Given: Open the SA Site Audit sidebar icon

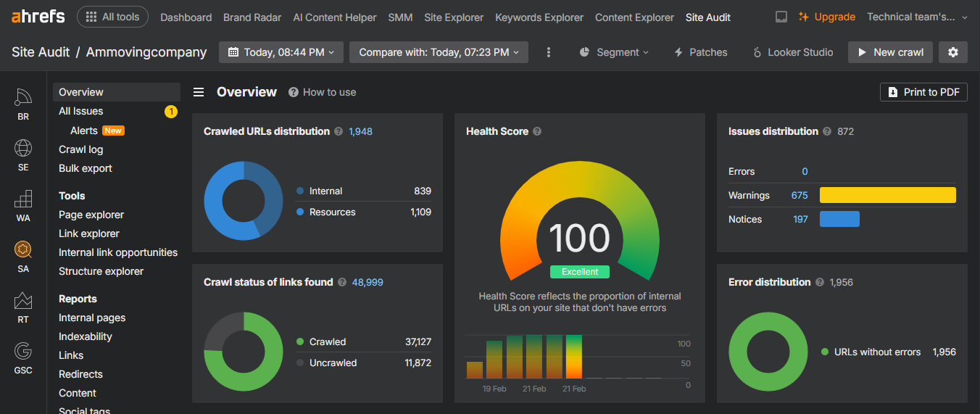Looking at the screenshot, I should click(23, 256).
